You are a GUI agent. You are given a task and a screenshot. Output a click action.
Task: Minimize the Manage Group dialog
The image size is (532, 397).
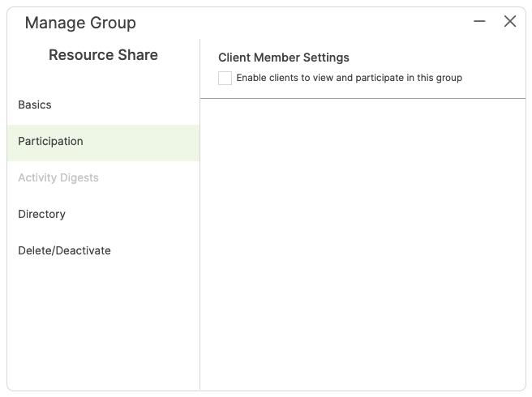[x=480, y=22]
